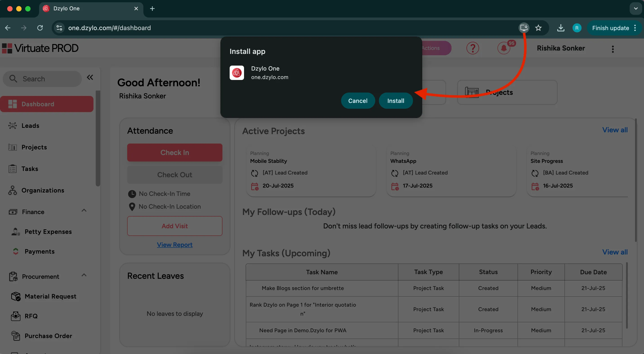
Task: Open Purchase Order in the sidebar
Action: tap(48, 336)
